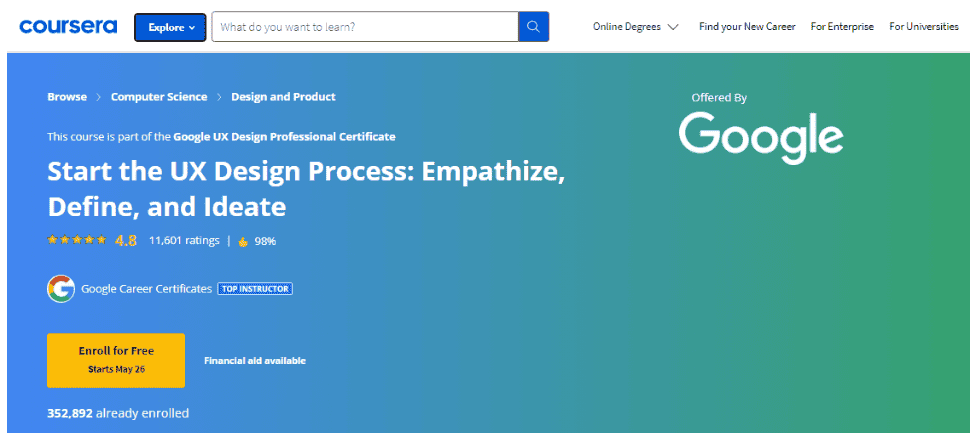Click the round Google G instructor avatar
Viewport: 970px width, 434px height.
(x=61, y=289)
